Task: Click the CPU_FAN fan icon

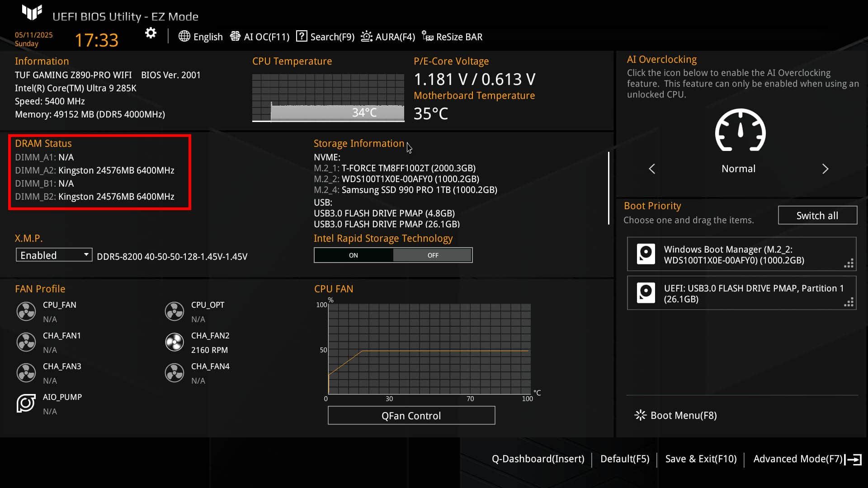Action: point(26,311)
